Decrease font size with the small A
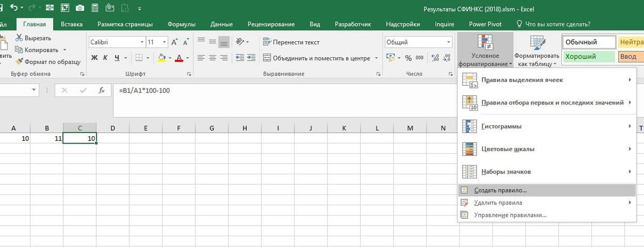644x247 pixels. point(185,42)
